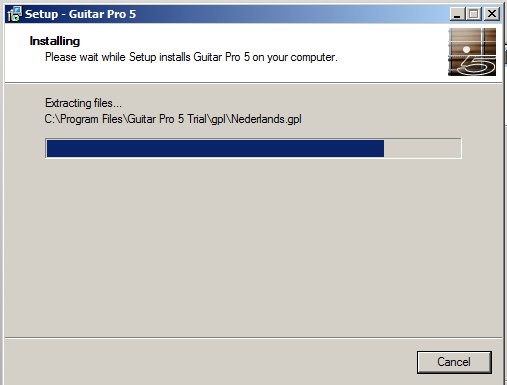The height and width of the screenshot is (385, 507).
Task: Close the Guitar Pro 5 Setup window
Action: click(x=492, y=14)
